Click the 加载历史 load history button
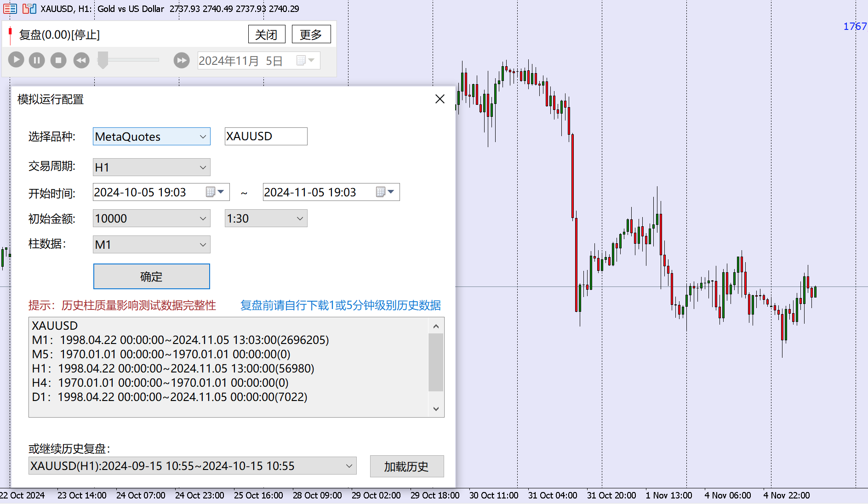Viewport: 868px width, 504px height. point(406,466)
